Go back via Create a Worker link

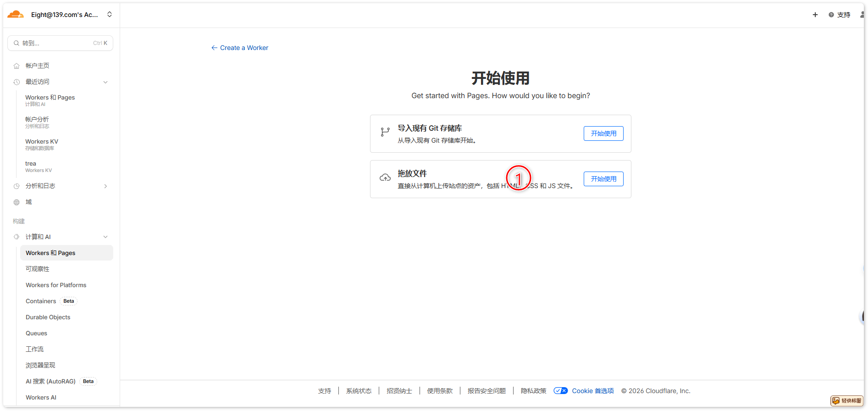(x=240, y=48)
